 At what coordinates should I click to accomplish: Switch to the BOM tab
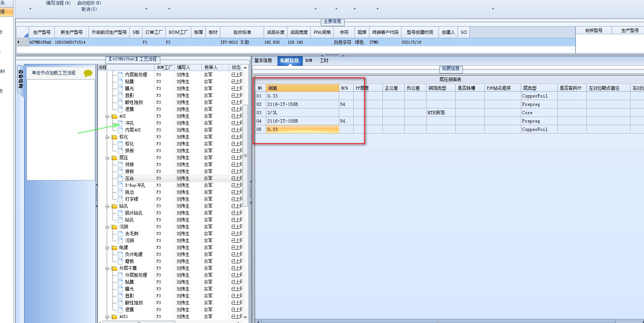[x=309, y=61]
